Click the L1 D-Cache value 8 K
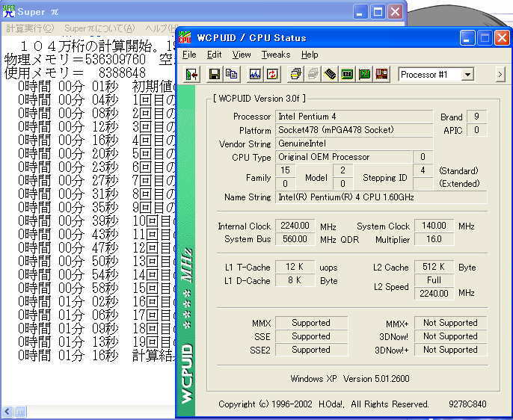 295,280
